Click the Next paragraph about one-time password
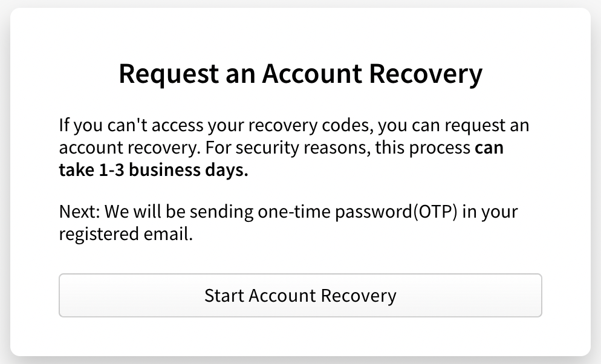This screenshot has width=601, height=364. point(288,222)
